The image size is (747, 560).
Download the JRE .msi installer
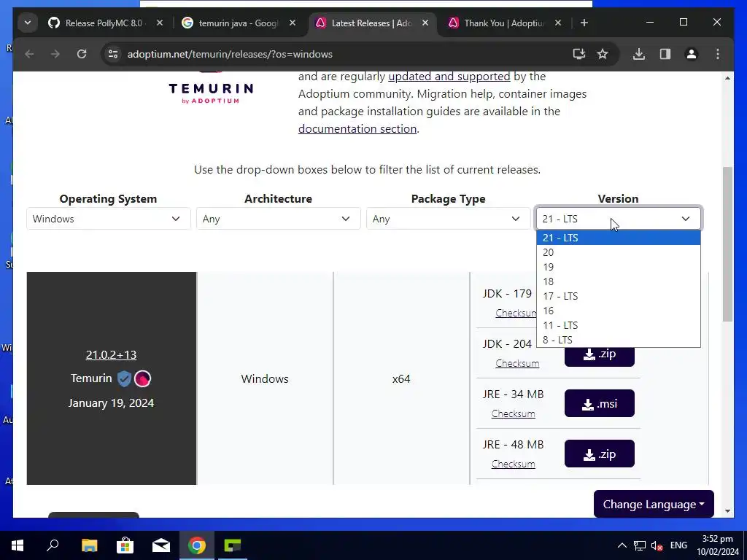coord(600,403)
